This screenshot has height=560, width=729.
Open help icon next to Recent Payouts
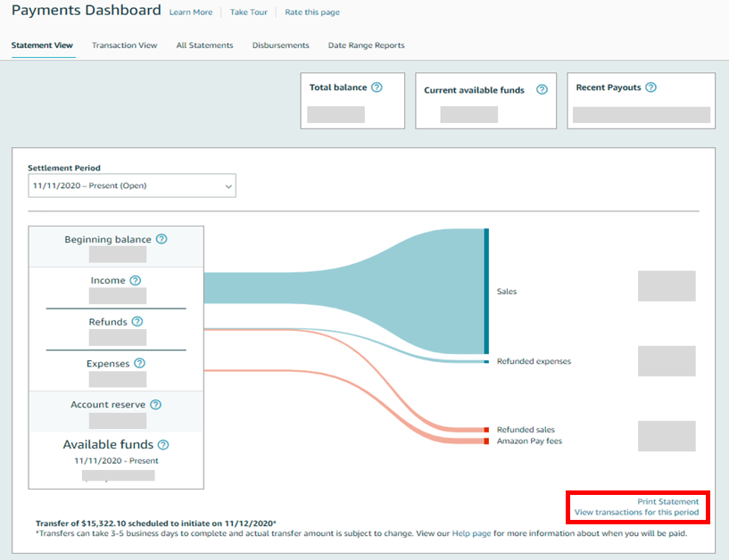point(650,87)
